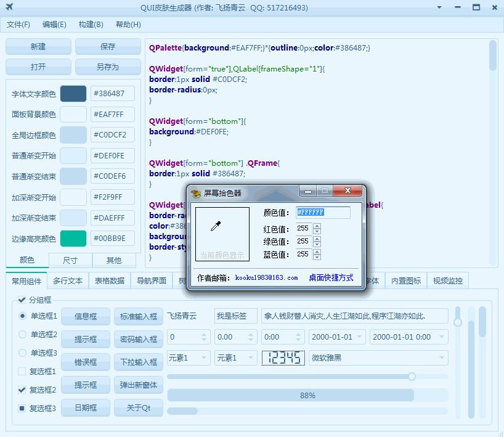Open the second 元素1 combo box
This screenshot has width=504, height=437.
click(x=235, y=357)
